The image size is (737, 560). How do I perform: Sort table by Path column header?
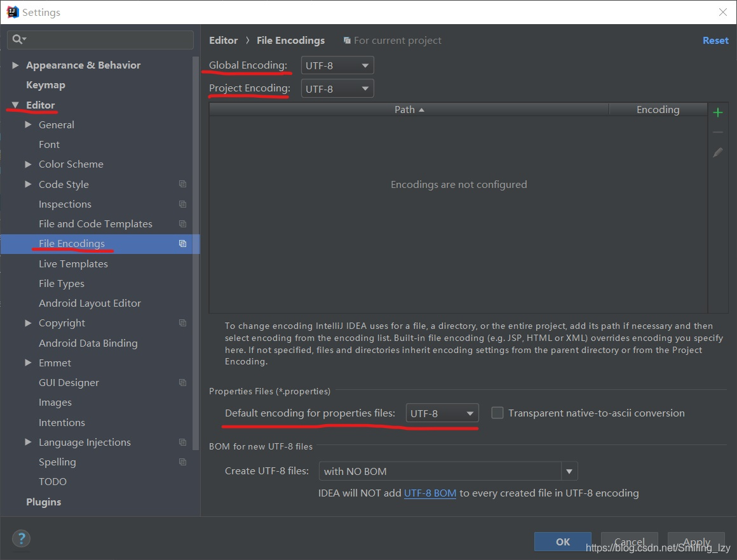pos(409,109)
